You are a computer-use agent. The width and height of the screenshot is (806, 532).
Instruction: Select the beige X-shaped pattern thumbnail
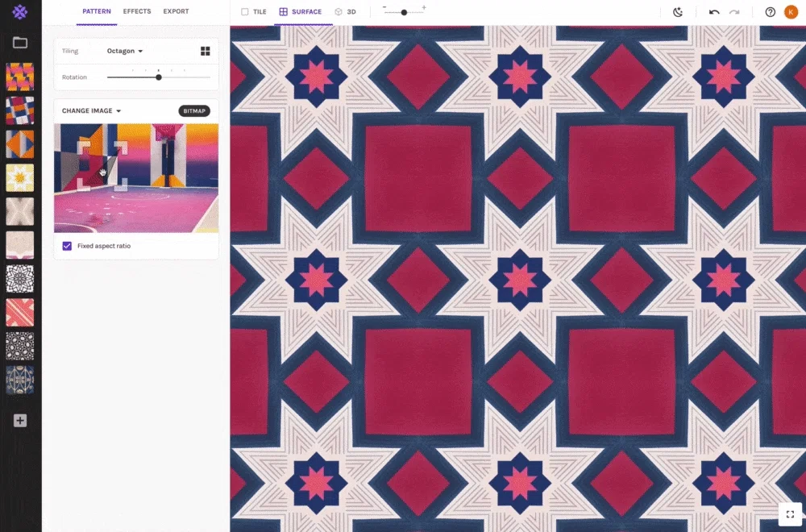coord(20,211)
